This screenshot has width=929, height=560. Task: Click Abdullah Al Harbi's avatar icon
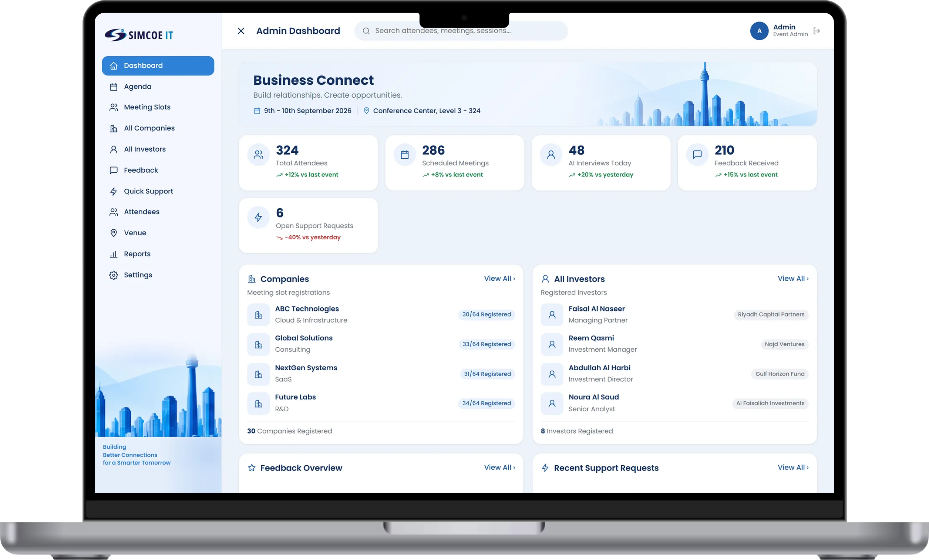552,374
